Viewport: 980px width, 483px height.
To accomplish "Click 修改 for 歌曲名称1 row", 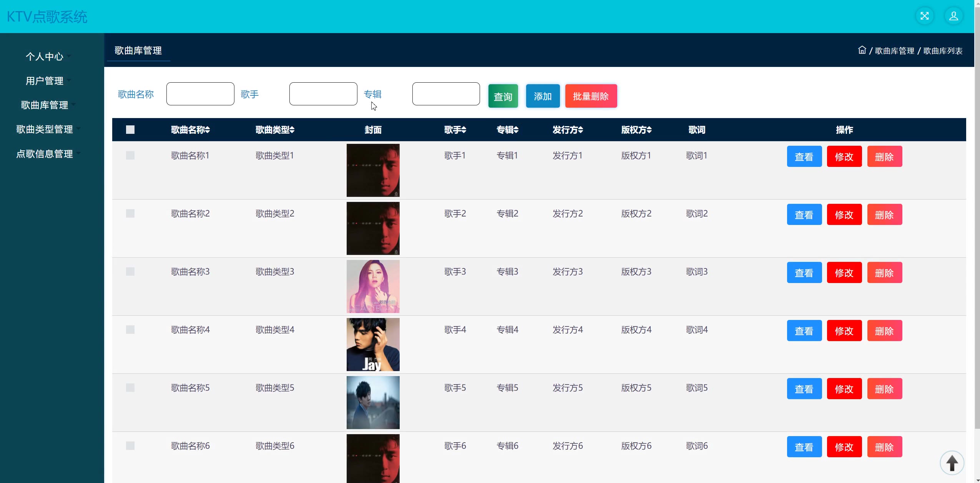I will click(844, 157).
